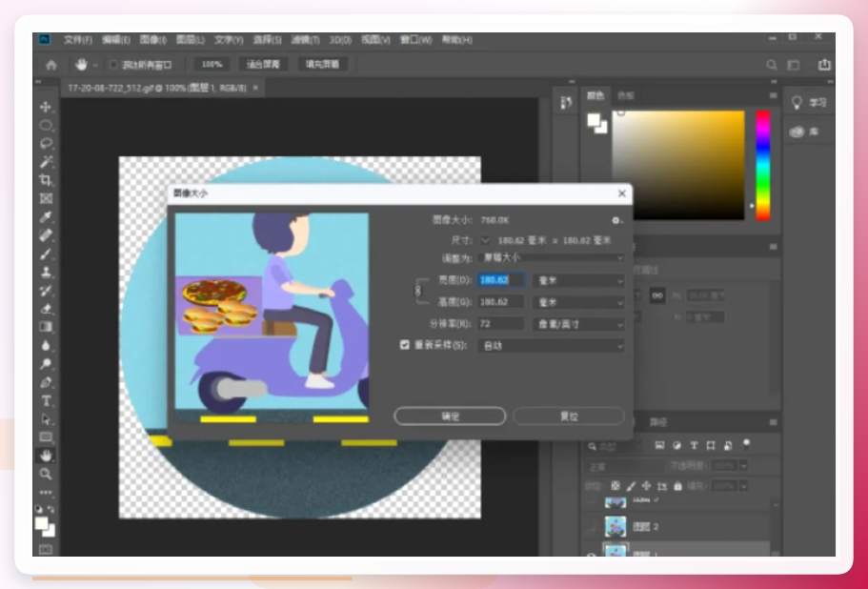
Task: Select the Move tool in the toolbar
Action: point(46,107)
